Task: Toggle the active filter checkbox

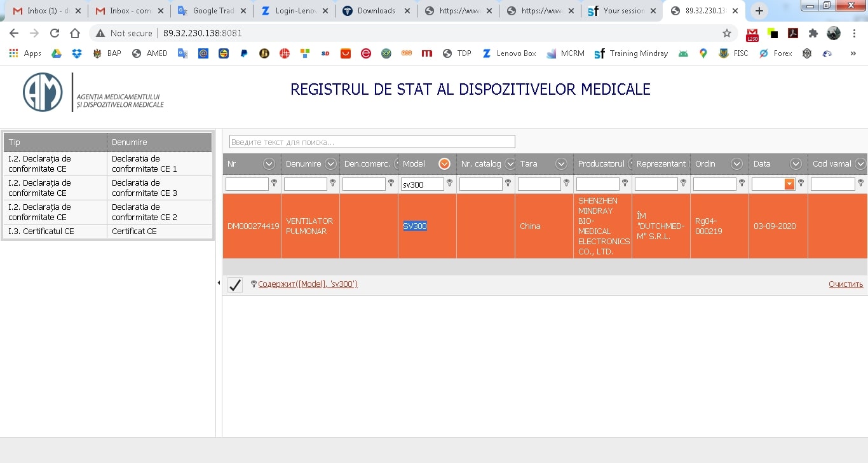Action: (235, 285)
